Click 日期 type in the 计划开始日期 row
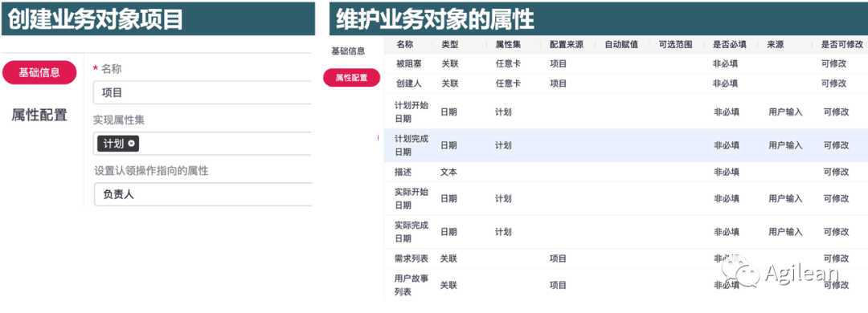This screenshot has height=313, width=868. pos(449,112)
